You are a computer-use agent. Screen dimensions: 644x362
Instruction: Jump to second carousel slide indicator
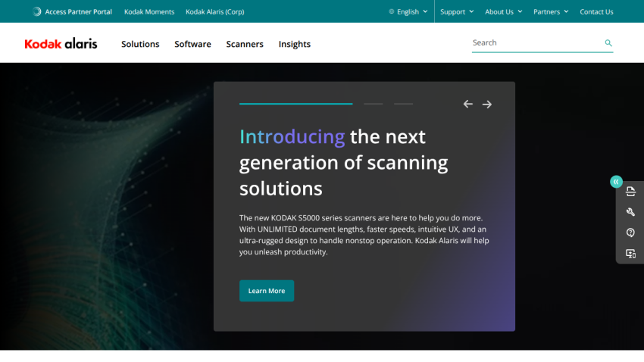[x=374, y=104]
